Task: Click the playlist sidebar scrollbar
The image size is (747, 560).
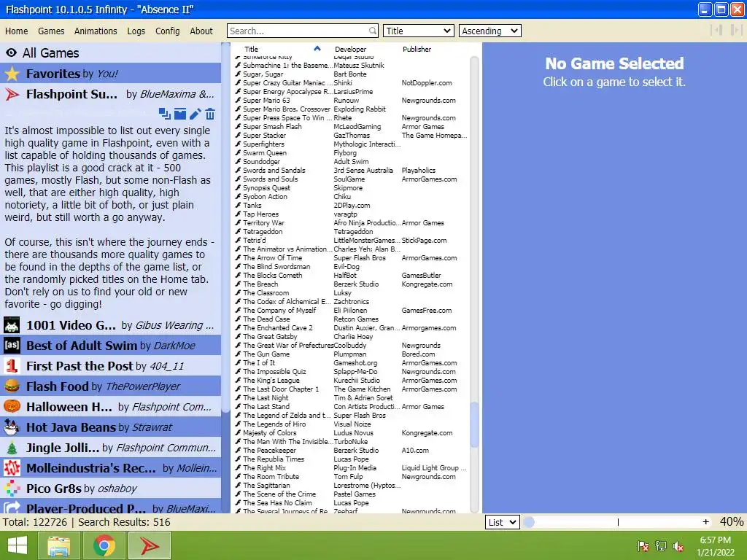Action: pos(226,226)
